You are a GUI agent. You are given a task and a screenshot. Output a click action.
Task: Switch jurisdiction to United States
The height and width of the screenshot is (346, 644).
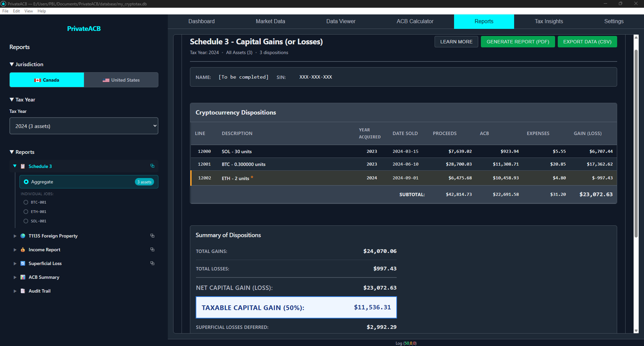point(121,80)
